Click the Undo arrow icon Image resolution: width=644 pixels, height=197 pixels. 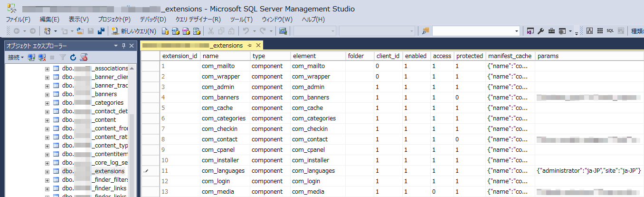(x=246, y=31)
